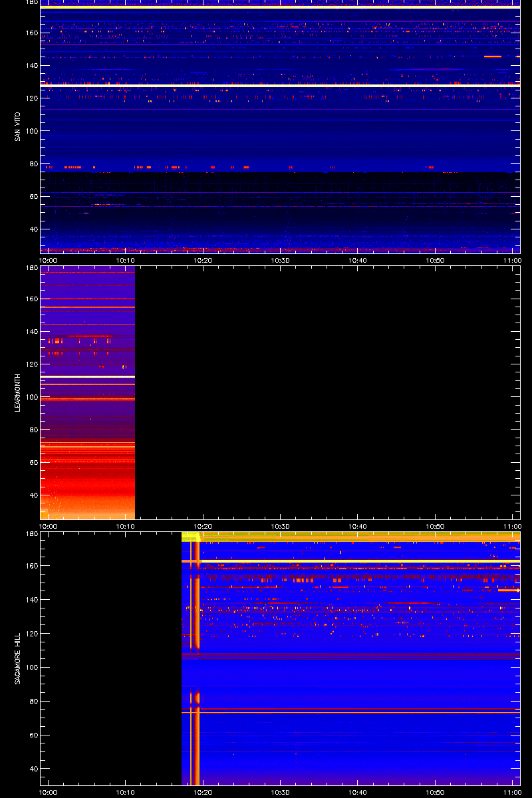Click the white line at 112 MHz in Learmonth
Screen dimensions: 532x798
click(x=88, y=376)
